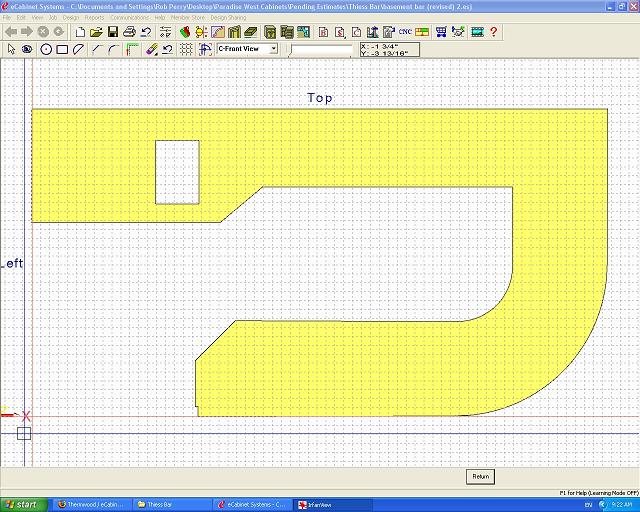Print using the printer icon
Image resolution: width=640 pixels, height=512 pixels.
coord(129,32)
